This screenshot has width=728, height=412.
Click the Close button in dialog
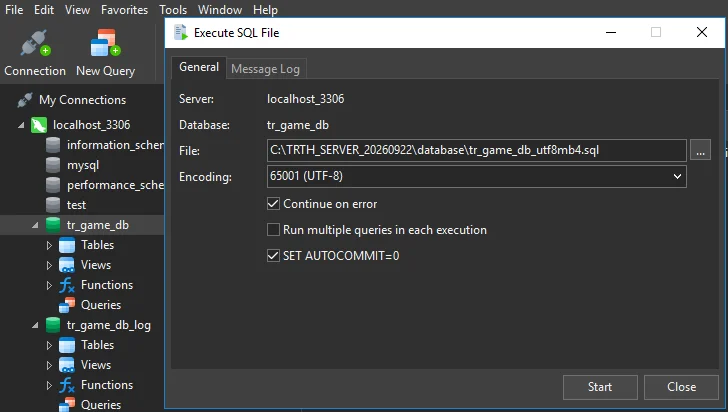[681, 387]
